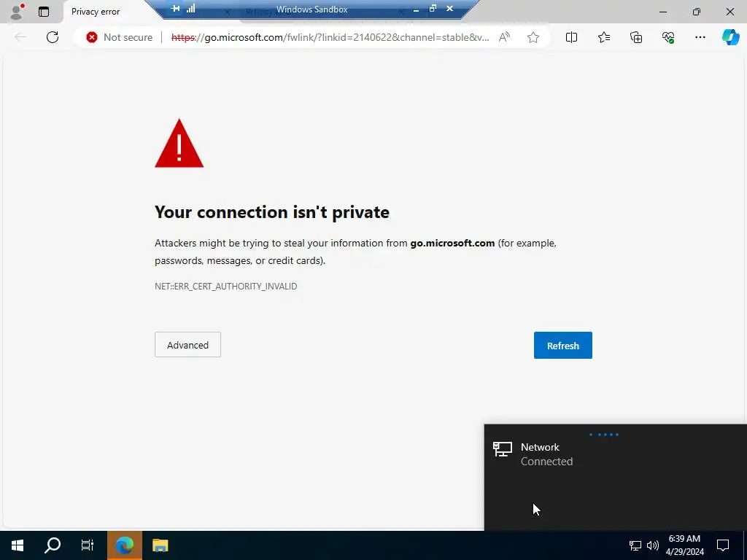Click the Advanced button
The height and width of the screenshot is (560, 747).
point(187,345)
